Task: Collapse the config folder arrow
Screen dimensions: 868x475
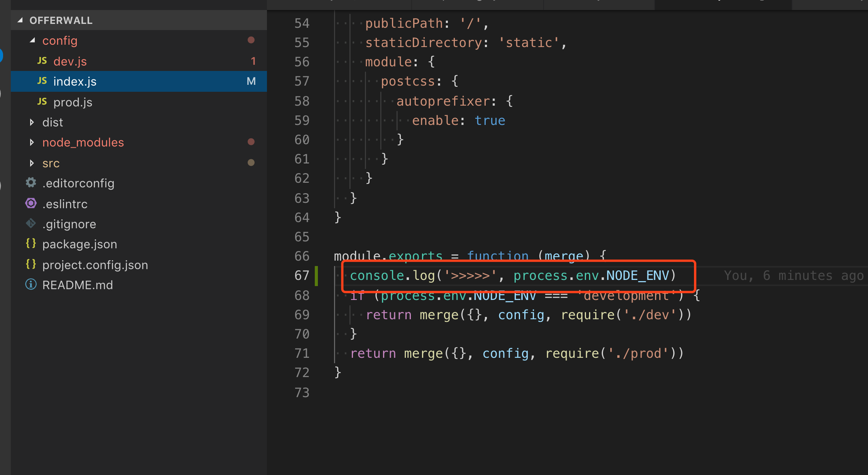Action: (x=32, y=40)
